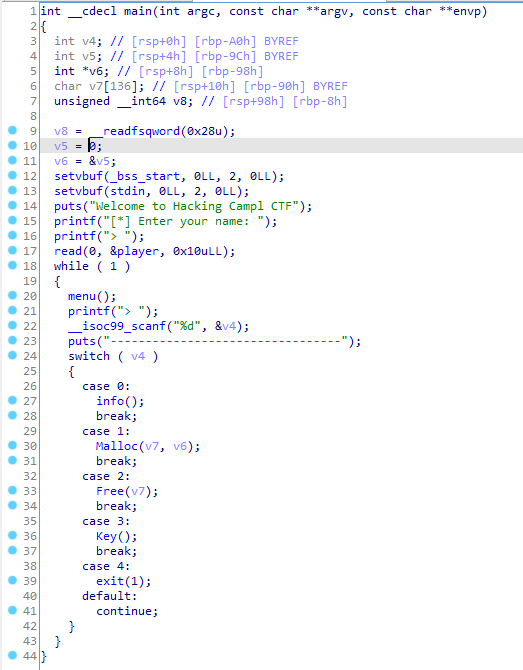Screen dimensions: 523x670
Task: Click the unsigned __int64 v8 declaration
Action: [x=123, y=101]
